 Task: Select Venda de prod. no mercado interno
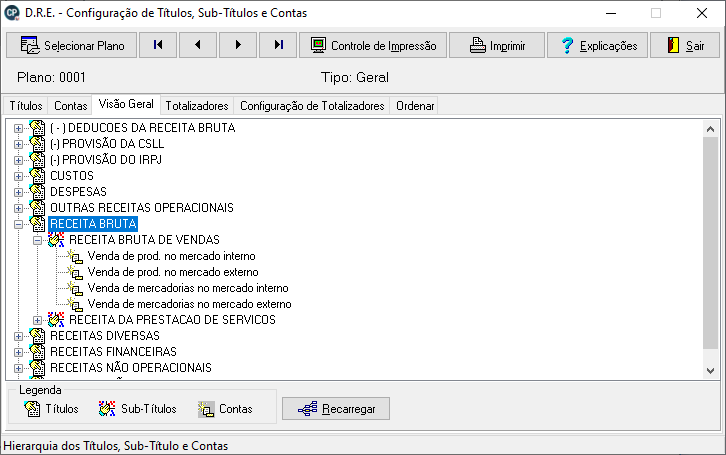(x=171, y=256)
